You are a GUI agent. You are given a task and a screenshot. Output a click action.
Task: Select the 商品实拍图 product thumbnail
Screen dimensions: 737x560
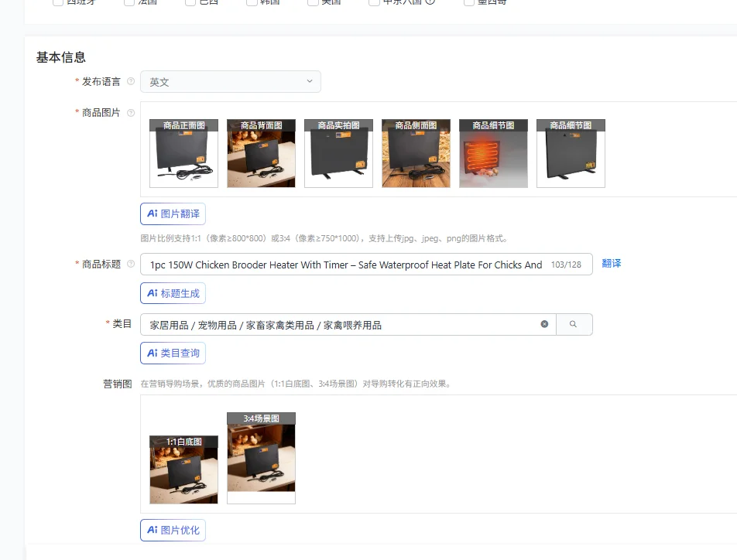[x=338, y=153]
